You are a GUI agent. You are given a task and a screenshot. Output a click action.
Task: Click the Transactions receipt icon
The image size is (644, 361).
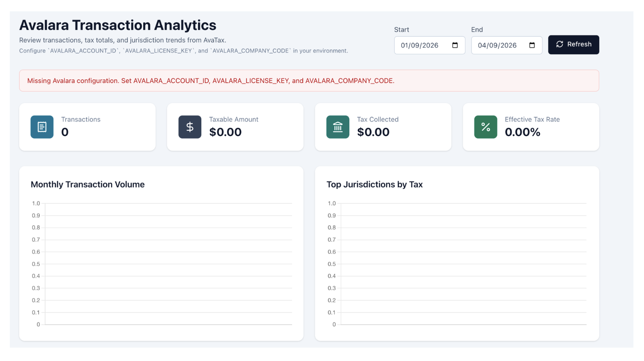tap(41, 127)
